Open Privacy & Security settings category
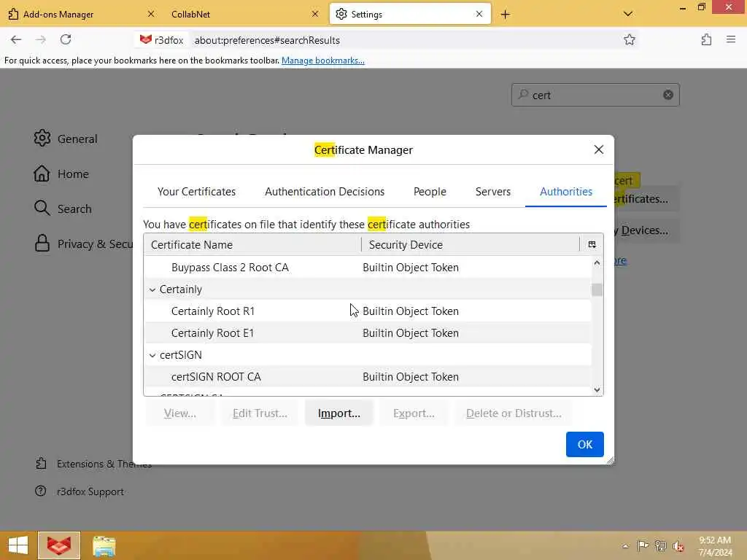The height and width of the screenshot is (560, 747). (83, 244)
